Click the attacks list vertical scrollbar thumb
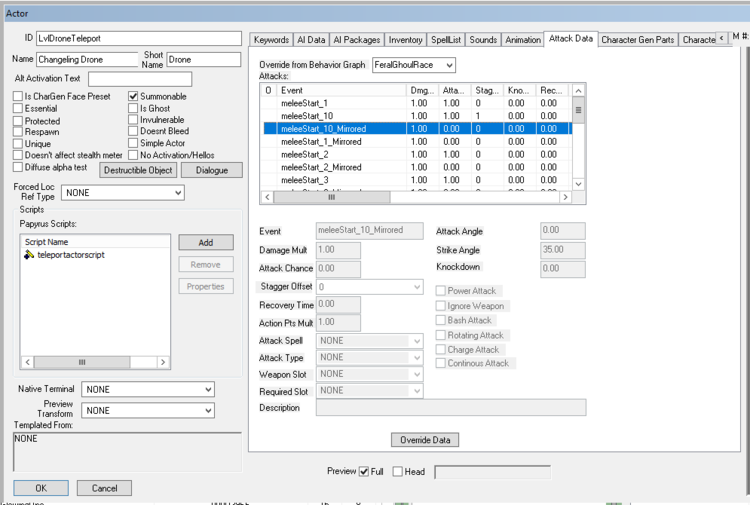 tap(578, 110)
